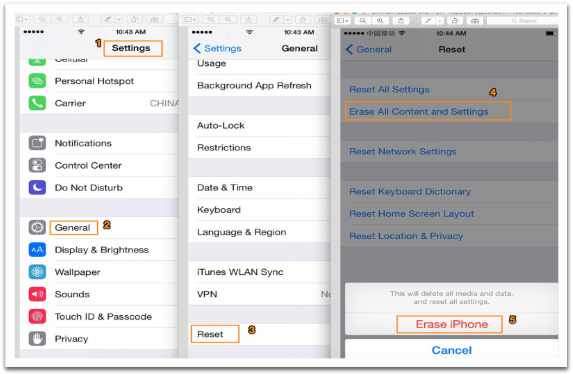Screen dimensions: 573x374
Task: Tap Reset Keyboard Dictionary option
Action: [x=410, y=192]
